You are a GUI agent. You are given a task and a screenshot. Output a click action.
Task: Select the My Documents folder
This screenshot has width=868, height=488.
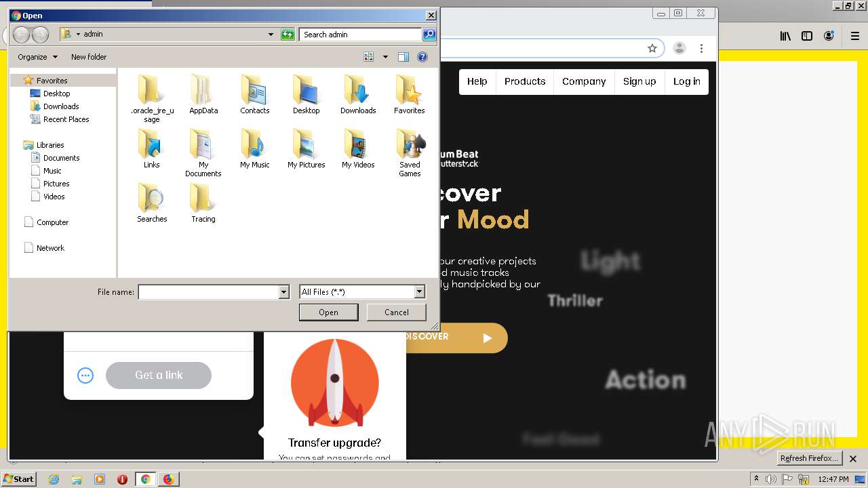(203, 152)
